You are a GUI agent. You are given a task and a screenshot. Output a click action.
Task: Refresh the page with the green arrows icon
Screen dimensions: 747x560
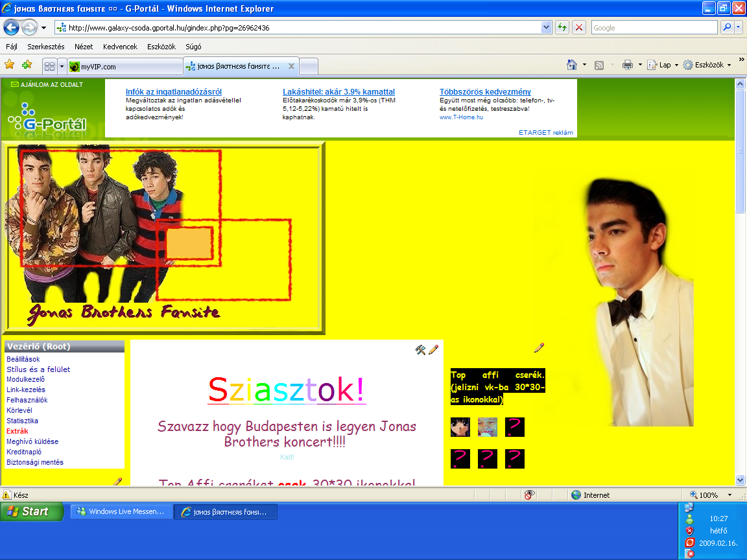click(x=562, y=28)
